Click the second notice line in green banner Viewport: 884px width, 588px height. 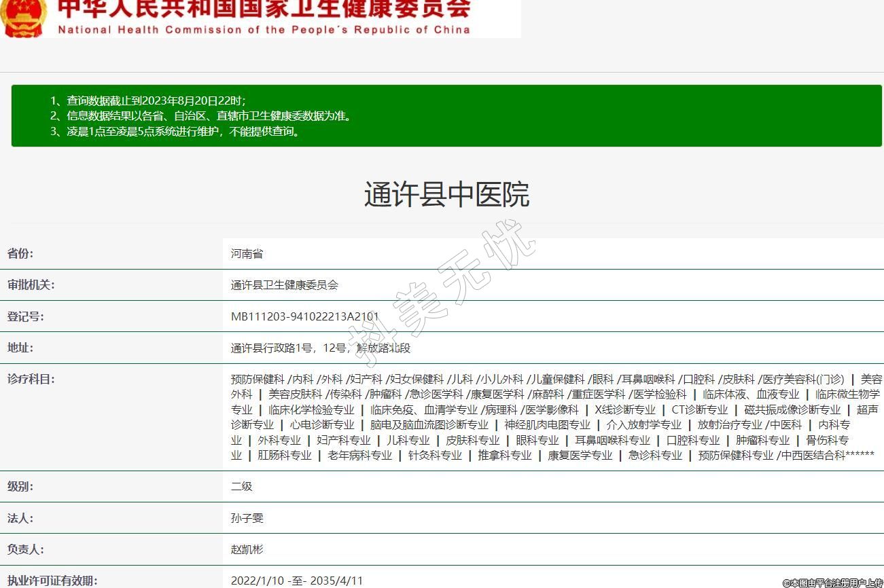200,116
